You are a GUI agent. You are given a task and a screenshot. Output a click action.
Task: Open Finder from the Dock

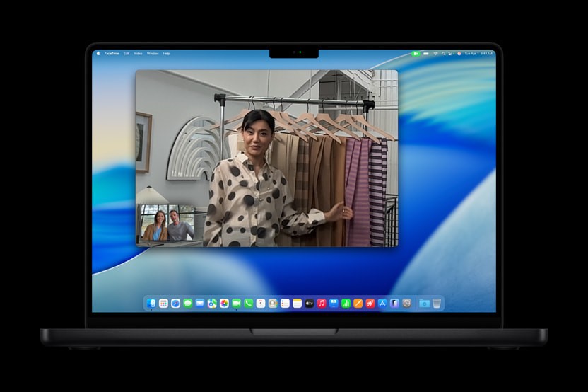[151, 304]
